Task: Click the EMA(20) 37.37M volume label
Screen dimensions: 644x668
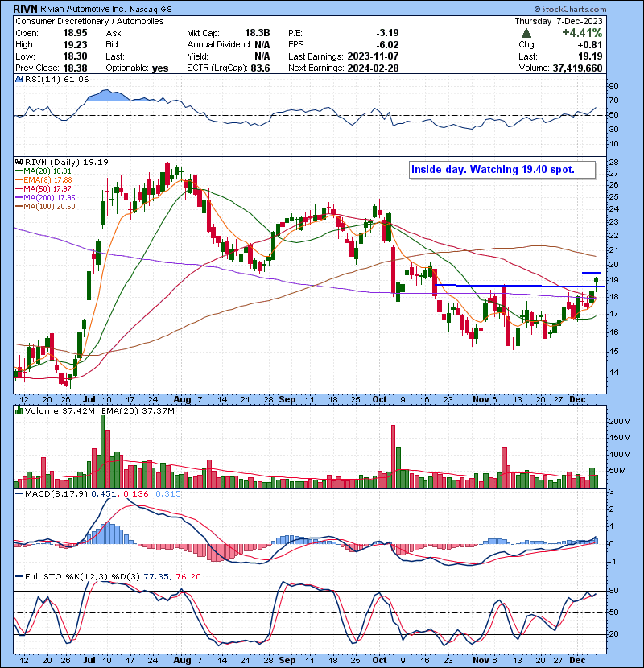Action: coord(138,410)
